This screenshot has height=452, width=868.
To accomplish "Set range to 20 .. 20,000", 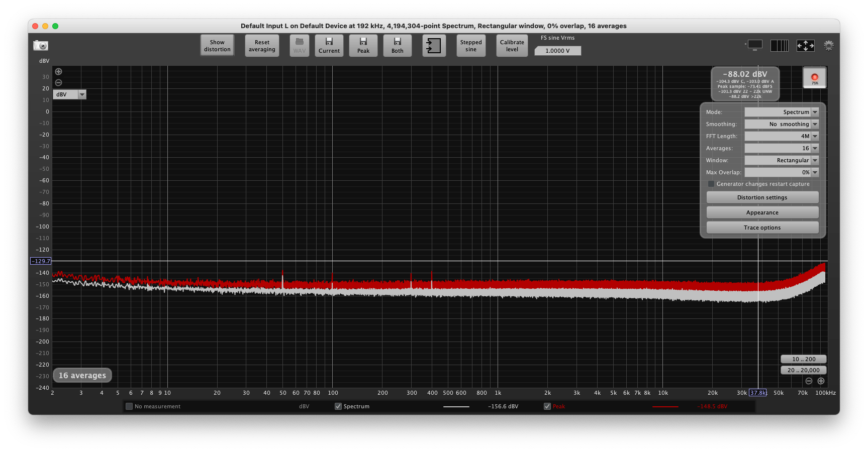I will 803,370.
